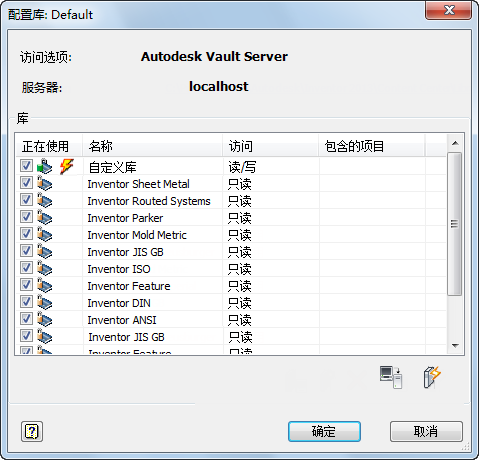Sort by the 名称 column header

pos(152,146)
